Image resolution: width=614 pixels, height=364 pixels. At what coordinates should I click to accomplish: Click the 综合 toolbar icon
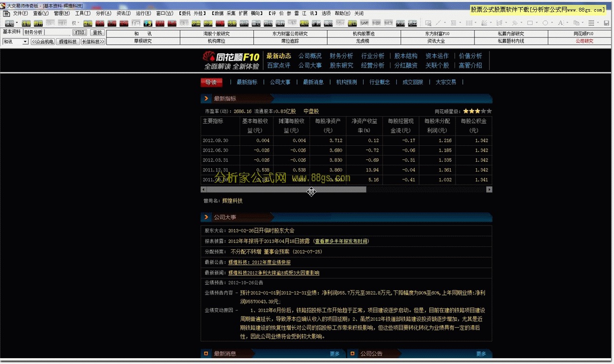pos(100,23)
